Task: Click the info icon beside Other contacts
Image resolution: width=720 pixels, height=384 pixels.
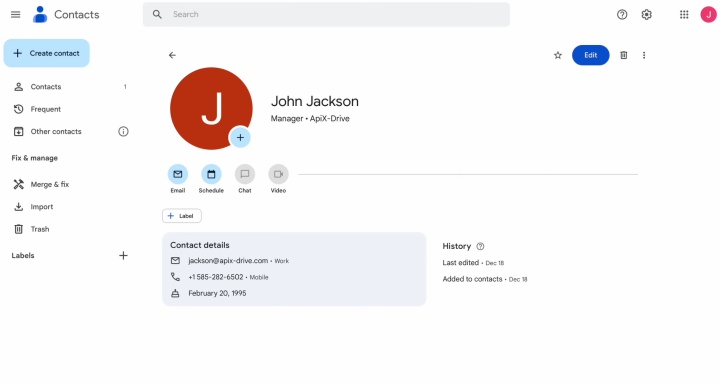Action: click(x=123, y=131)
